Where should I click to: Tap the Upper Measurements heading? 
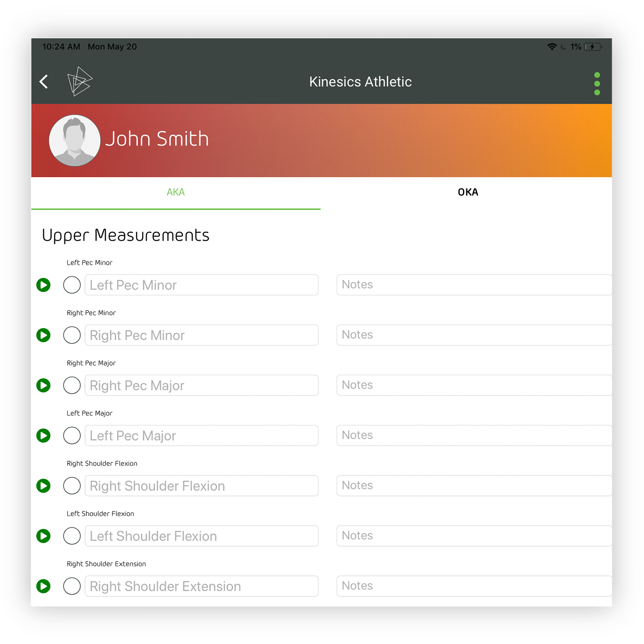[x=125, y=236]
